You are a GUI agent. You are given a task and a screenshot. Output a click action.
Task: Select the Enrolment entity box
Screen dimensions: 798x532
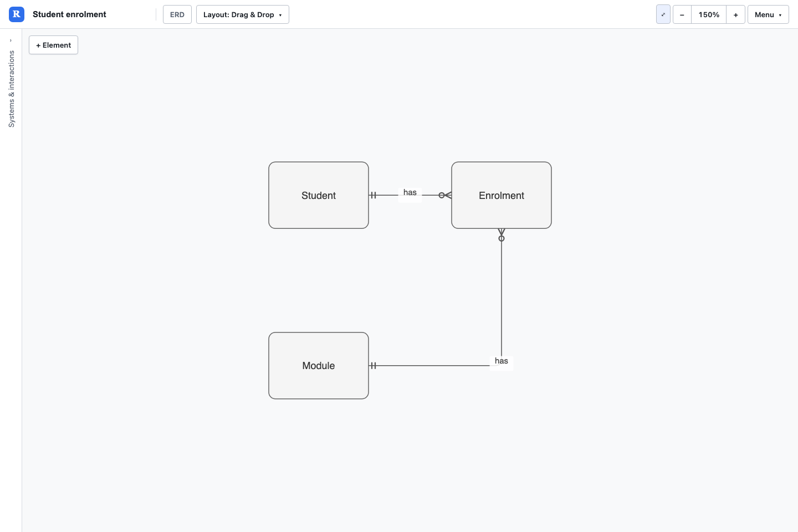[x=502, y=195]
